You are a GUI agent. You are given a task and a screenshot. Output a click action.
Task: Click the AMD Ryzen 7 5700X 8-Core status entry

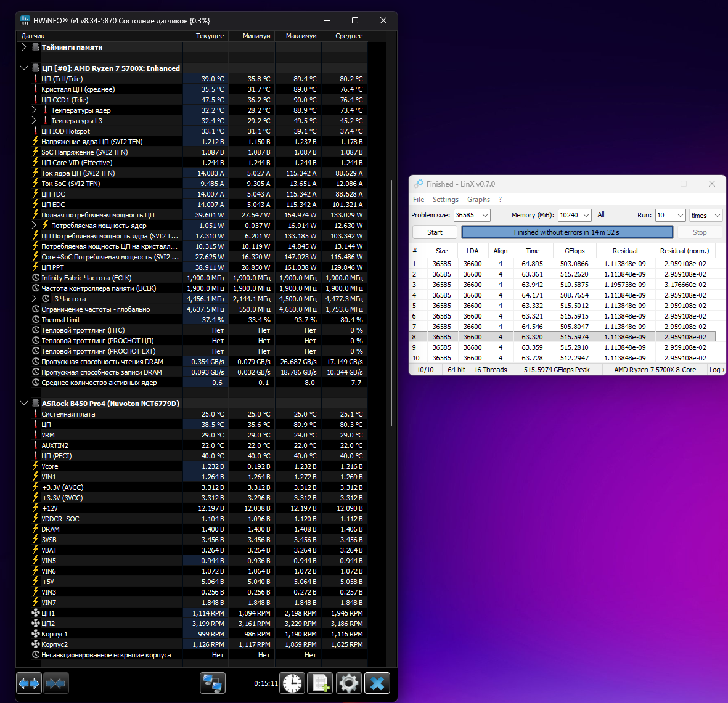click(x=655, y=370)
